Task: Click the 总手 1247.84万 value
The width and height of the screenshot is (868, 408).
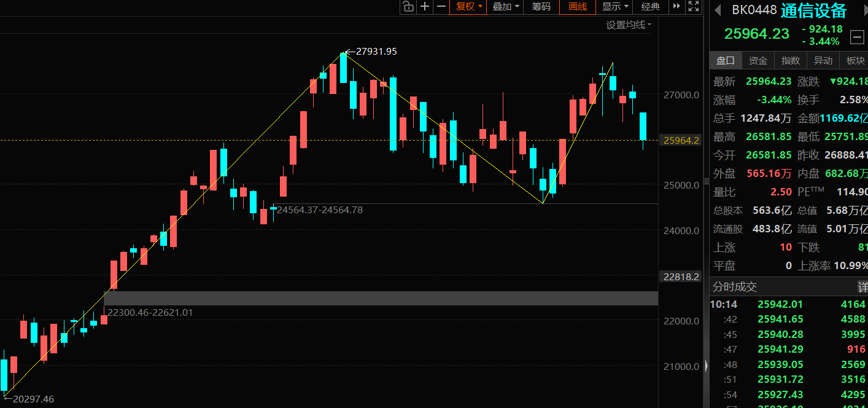Action: [766, 118]
